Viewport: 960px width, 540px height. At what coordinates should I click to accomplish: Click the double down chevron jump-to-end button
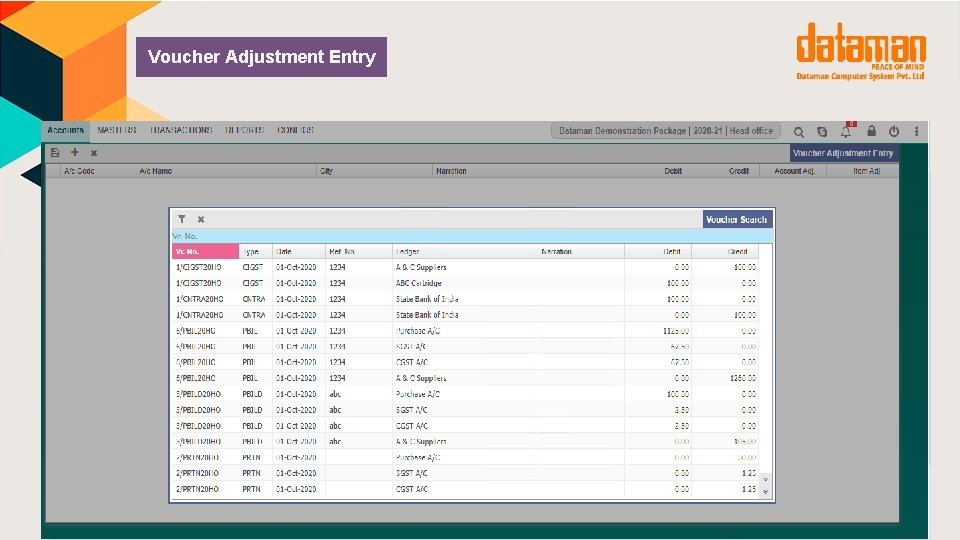pos(765,492)
